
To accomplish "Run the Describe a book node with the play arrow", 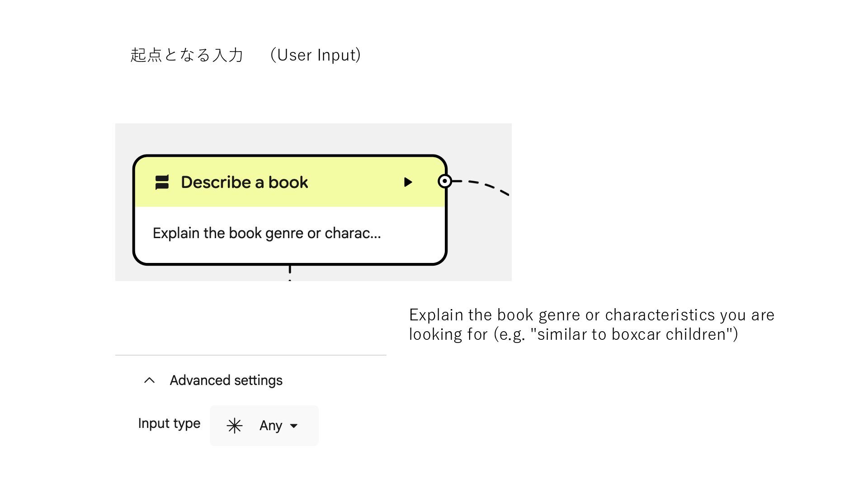I will point(408,182).
